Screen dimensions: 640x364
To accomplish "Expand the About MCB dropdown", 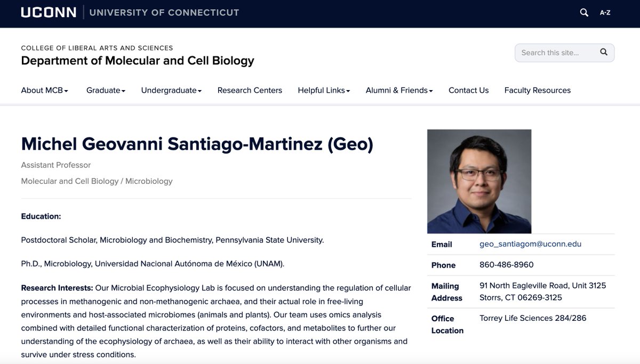I will [44, 90].
